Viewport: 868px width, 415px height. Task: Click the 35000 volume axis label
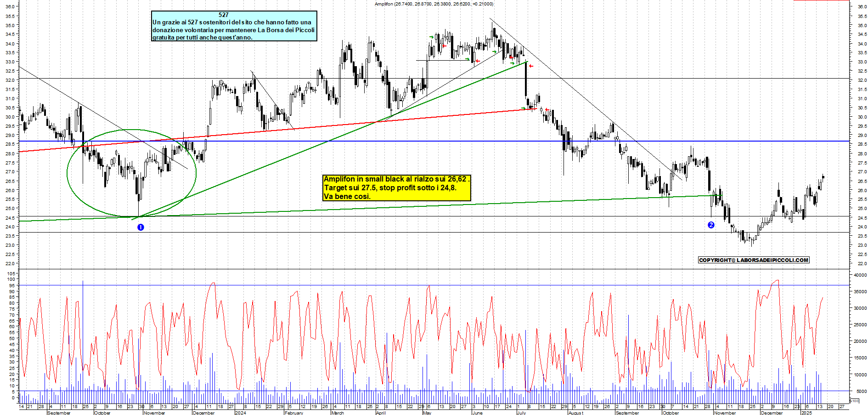coord(860,291)
